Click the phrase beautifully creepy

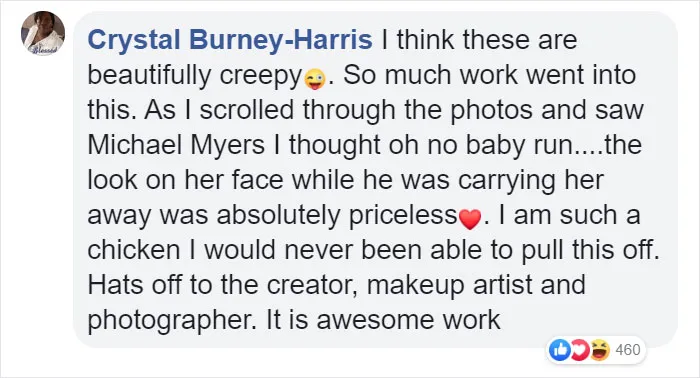pyautogui.click(x=195, y=75)
